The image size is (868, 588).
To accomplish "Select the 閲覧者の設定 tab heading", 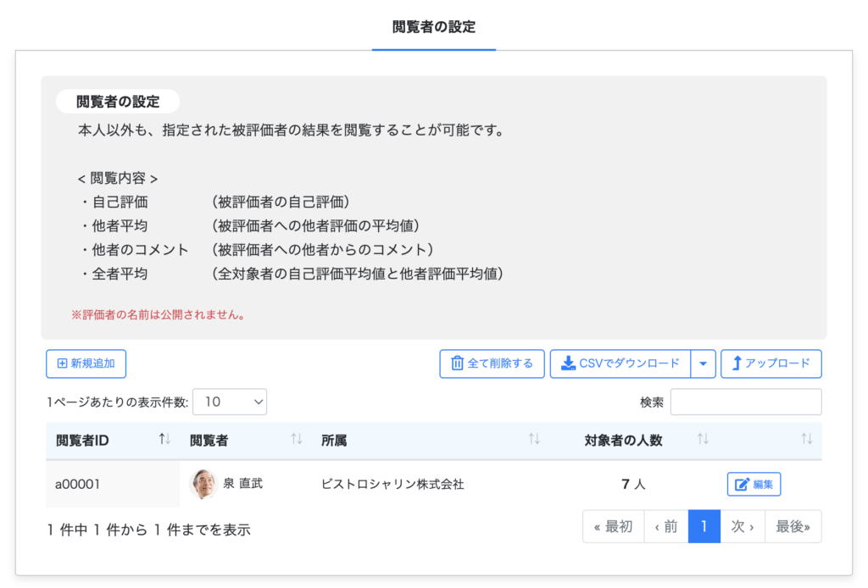I will pyautogui.click(x=433, y=27).
